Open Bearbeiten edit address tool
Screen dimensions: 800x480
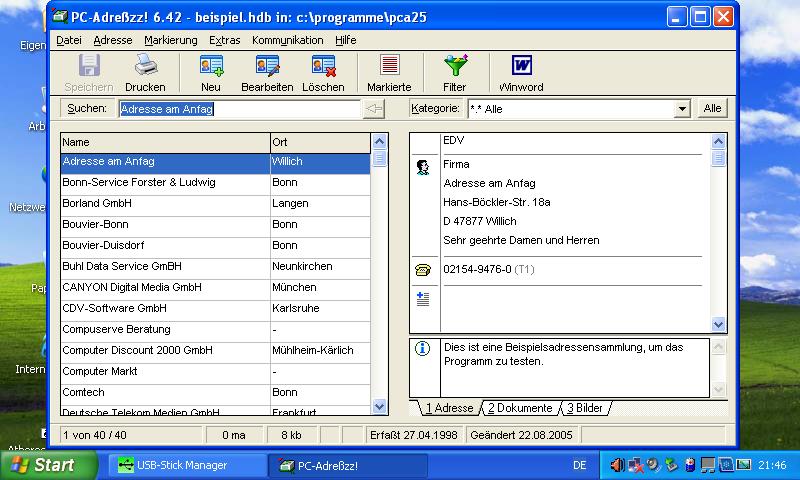click(267, 66)
